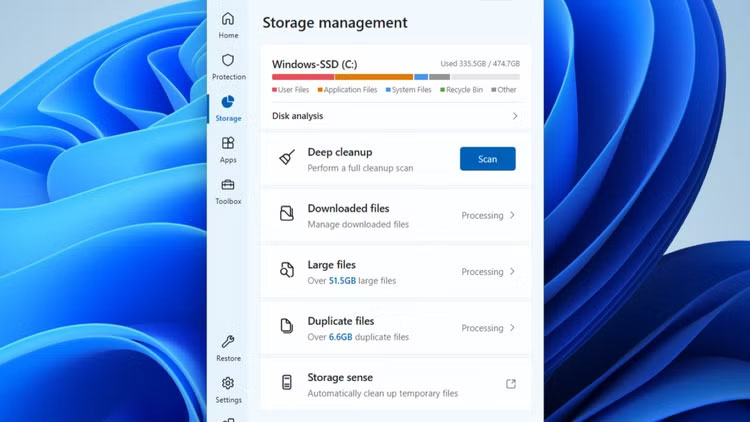This screenshot has height=422, width=750.
Task: Select the Restore label in sidebar
Action: pyautogui.click(x=228, y=358)
